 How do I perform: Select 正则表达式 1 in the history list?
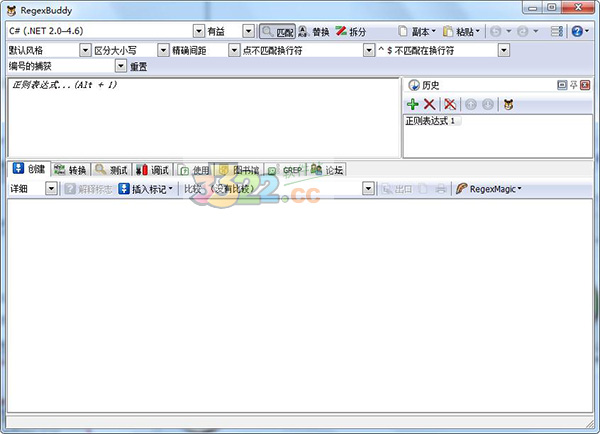(x=433, y=121)
